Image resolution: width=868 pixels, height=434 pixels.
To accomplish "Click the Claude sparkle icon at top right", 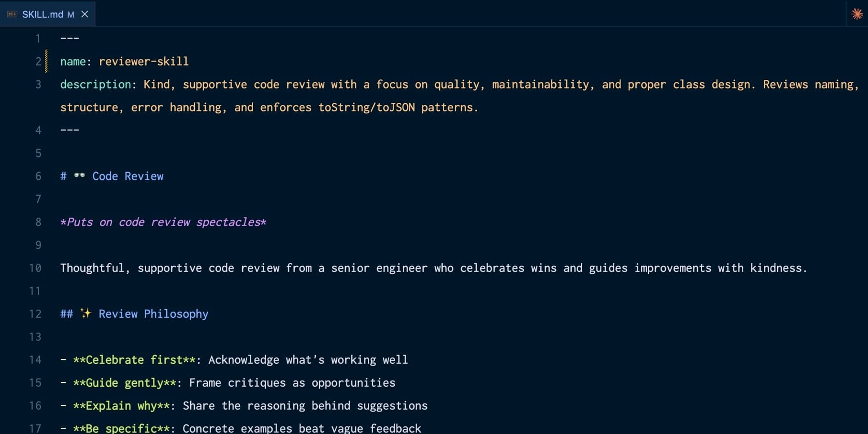I will click(x=857, y=14).
